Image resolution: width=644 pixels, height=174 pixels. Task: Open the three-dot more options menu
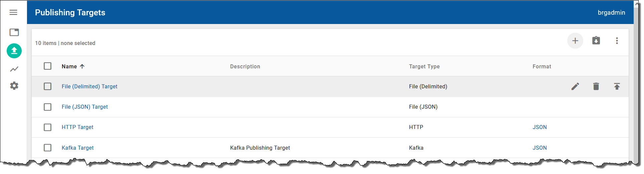(617, 41)
